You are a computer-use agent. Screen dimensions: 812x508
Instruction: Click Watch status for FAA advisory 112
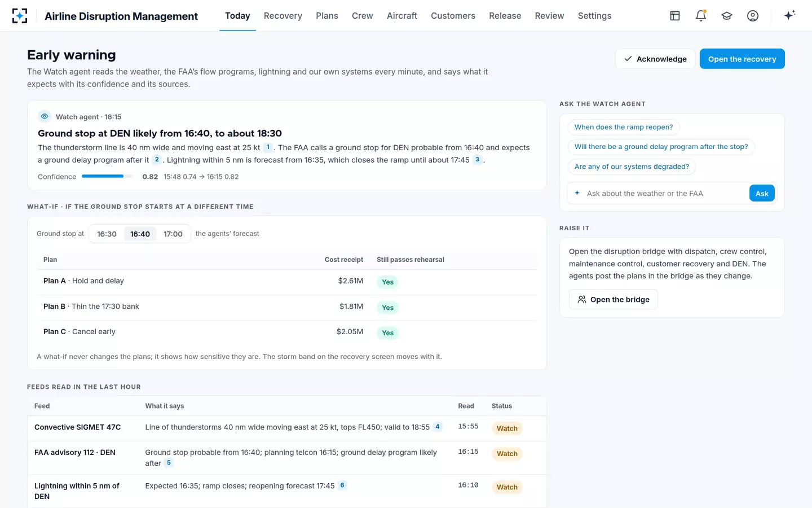pyautogui.click(x=507, y=454)
